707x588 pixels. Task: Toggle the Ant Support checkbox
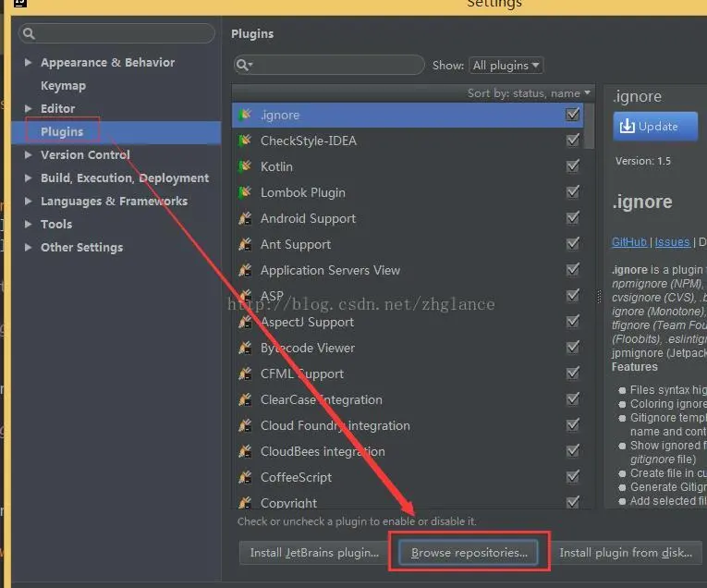point(573,244)
